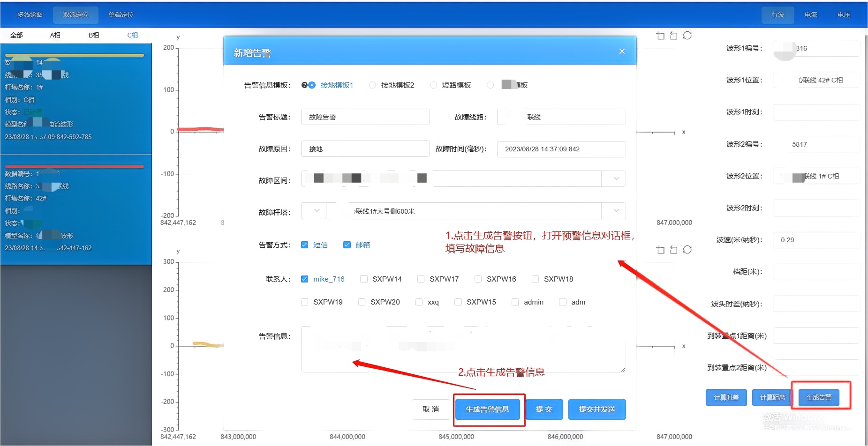Focus the 波形2编号 field showing 5817
Viewport: 868px width, 446px height.
[816, 144]
